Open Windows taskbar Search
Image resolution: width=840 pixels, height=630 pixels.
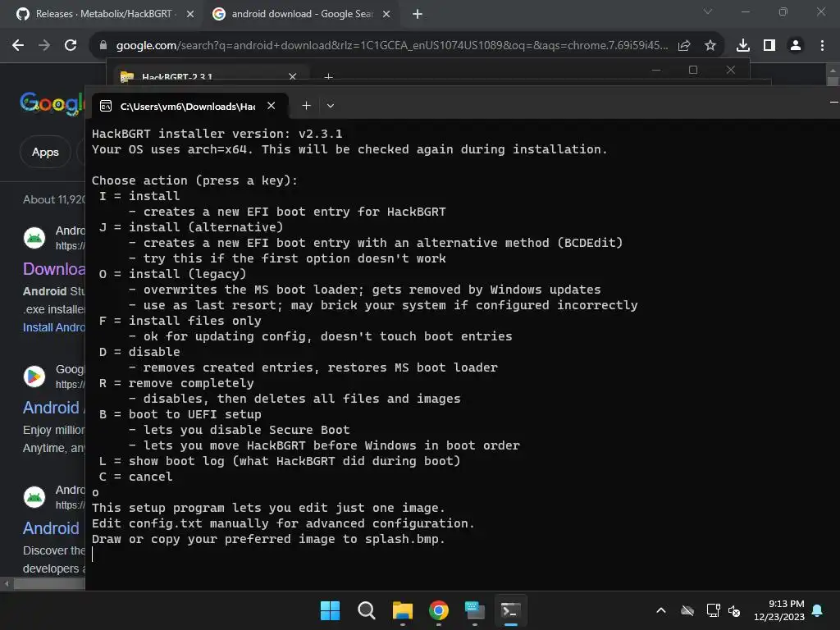tap(367, 610)
